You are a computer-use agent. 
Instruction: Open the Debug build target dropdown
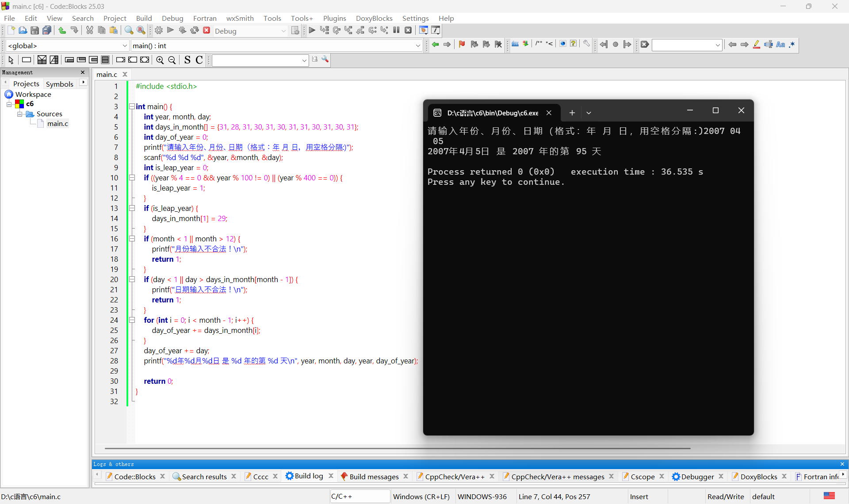283,31
